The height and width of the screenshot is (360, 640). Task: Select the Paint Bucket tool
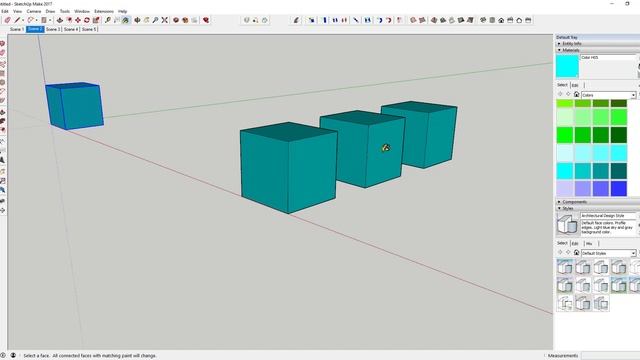(x=126, y=20)
